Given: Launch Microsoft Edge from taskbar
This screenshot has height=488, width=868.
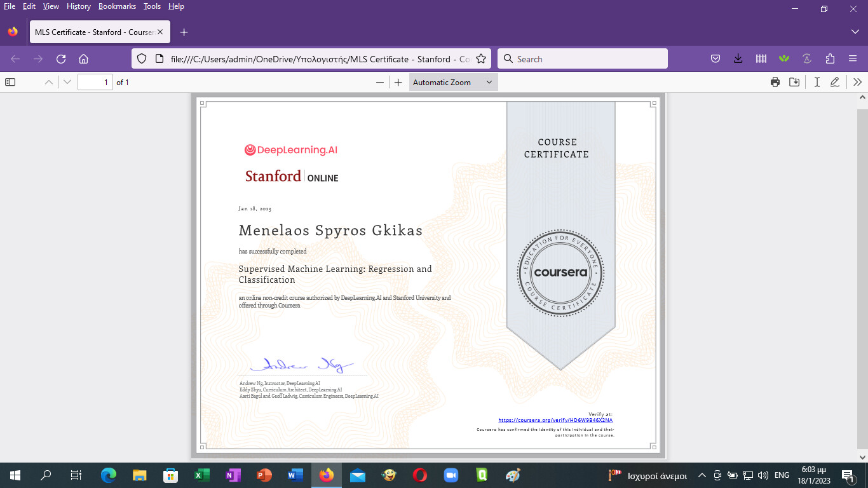Looking at the screenshot, I should [109, 475].
